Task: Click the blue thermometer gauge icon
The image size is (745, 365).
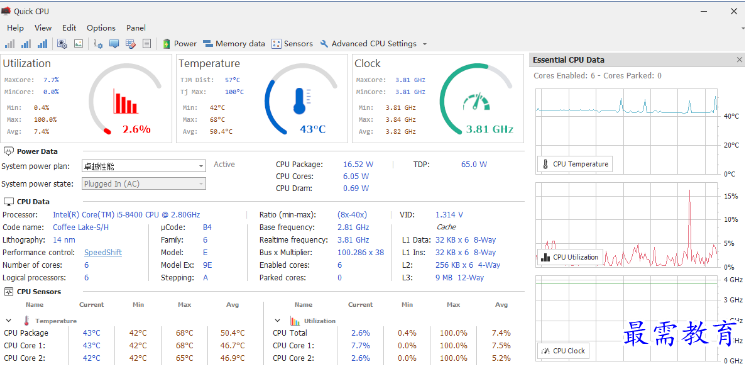Action: [301, 101]
